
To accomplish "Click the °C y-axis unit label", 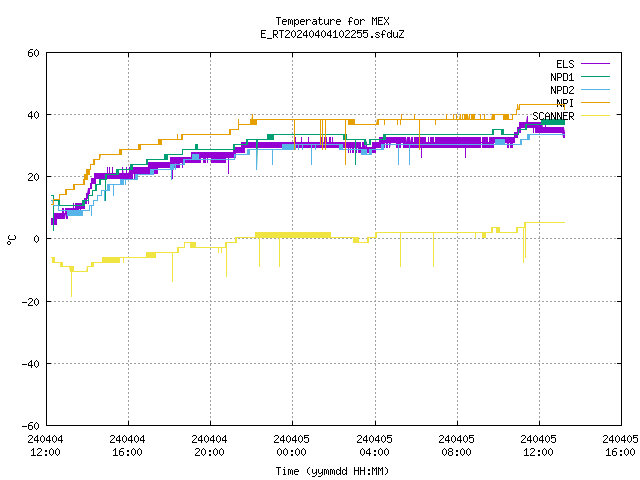I will pos(12,240).
